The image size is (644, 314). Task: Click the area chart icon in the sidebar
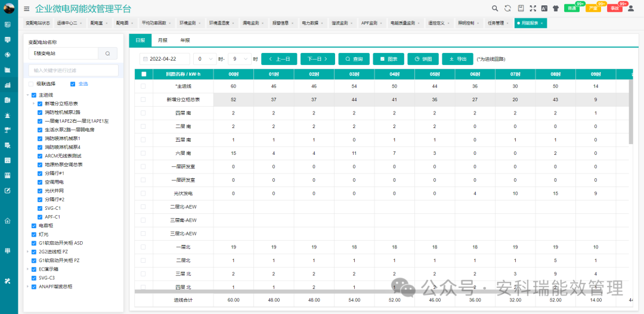(x=7, y=70)
